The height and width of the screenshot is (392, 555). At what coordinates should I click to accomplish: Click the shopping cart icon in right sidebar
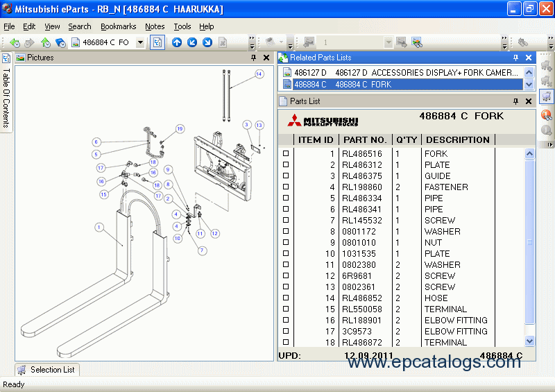547,96
